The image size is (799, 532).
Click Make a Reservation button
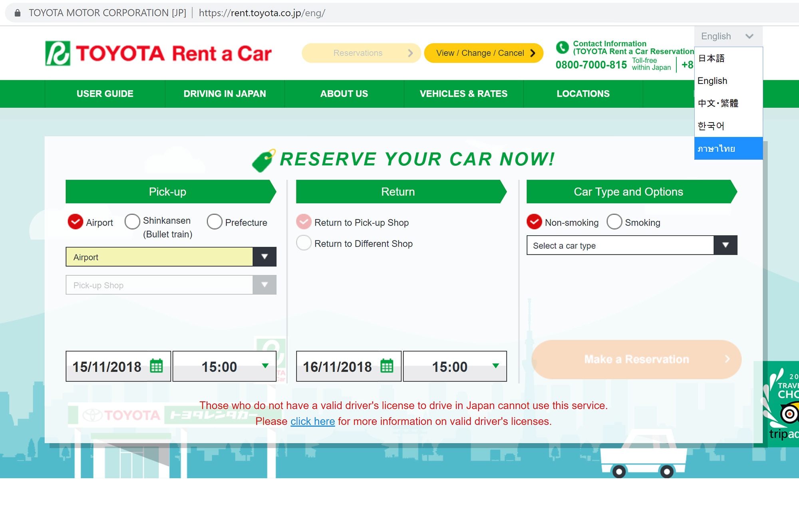636,359
